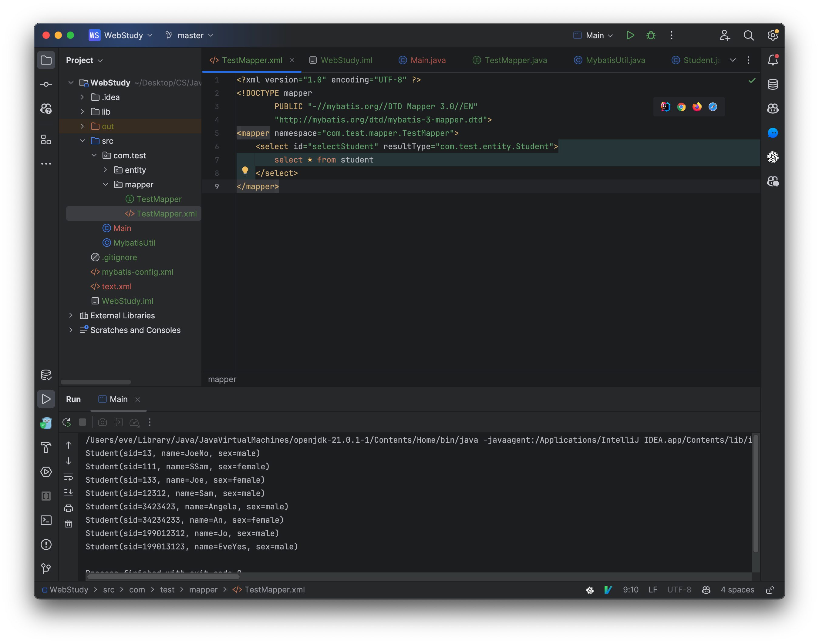Open the master branch dropdown
Viewport: 819px width, 644px height.
pos(189,35)
